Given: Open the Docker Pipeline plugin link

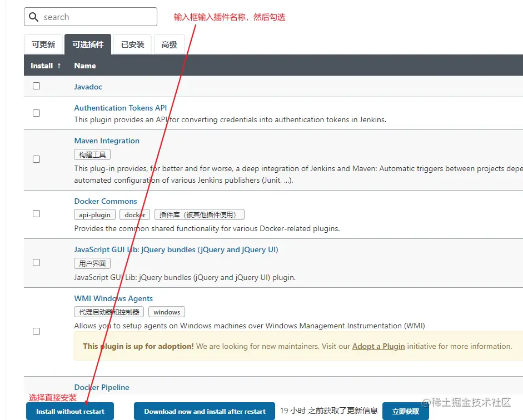Looking at the screenshot, I should pos(101,387).
